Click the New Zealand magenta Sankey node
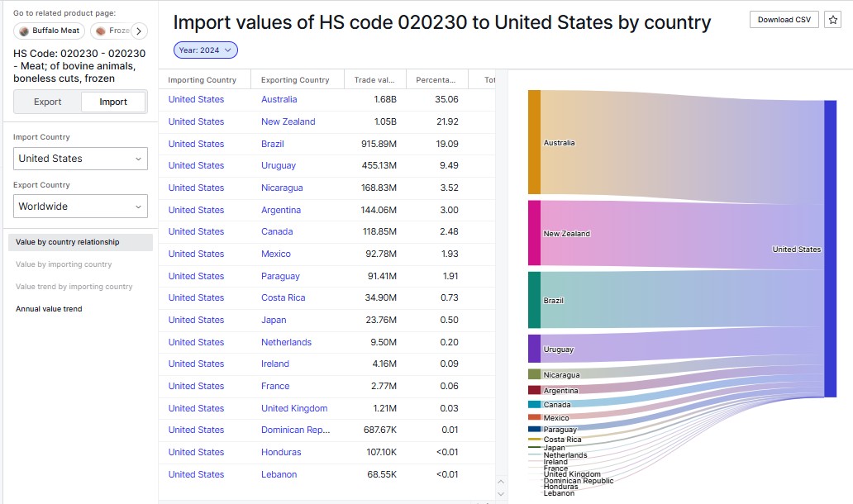Image resolution: width=853 pixels, height=504 pixels. (x=534, y=233)
